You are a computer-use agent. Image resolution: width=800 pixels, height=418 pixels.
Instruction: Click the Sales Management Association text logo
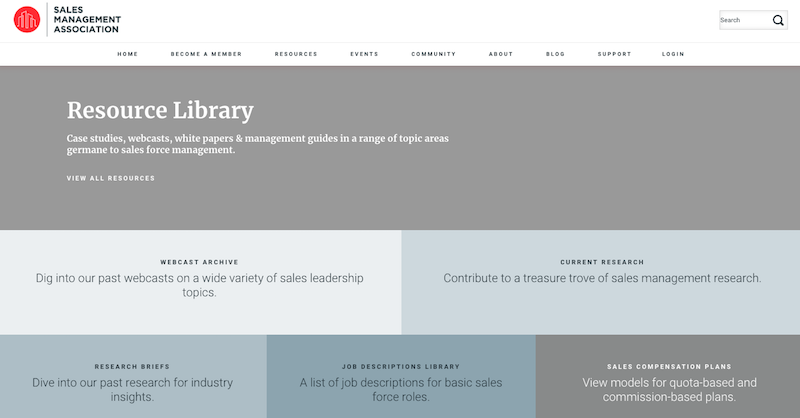tap(87, 20)
